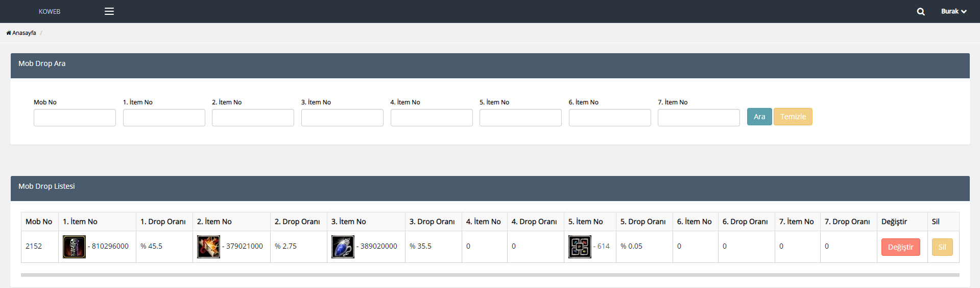Click the item 810296000 skull icon
Screen dimensions: 980x288
[x=74, y=247]
